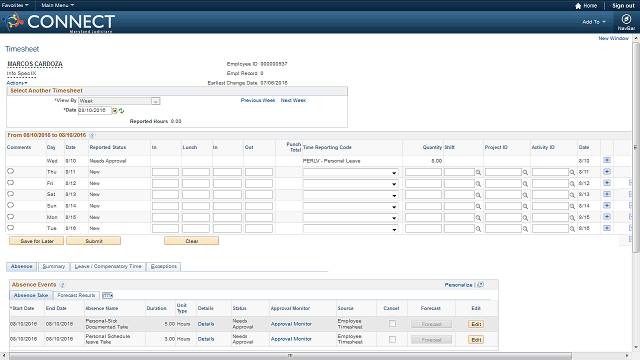This screenshot has width=640, height=360.
Task: Add a row for Fri 8/12
Action: [607, 183]
